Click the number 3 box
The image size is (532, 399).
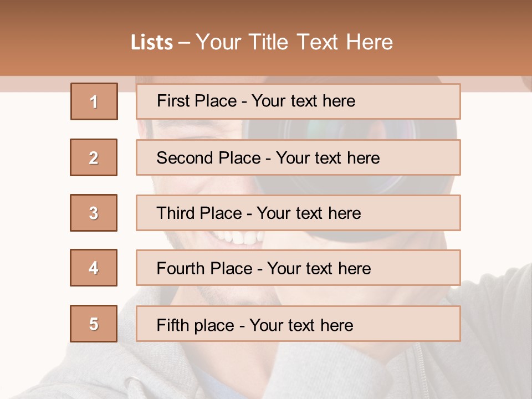[94, 213]
